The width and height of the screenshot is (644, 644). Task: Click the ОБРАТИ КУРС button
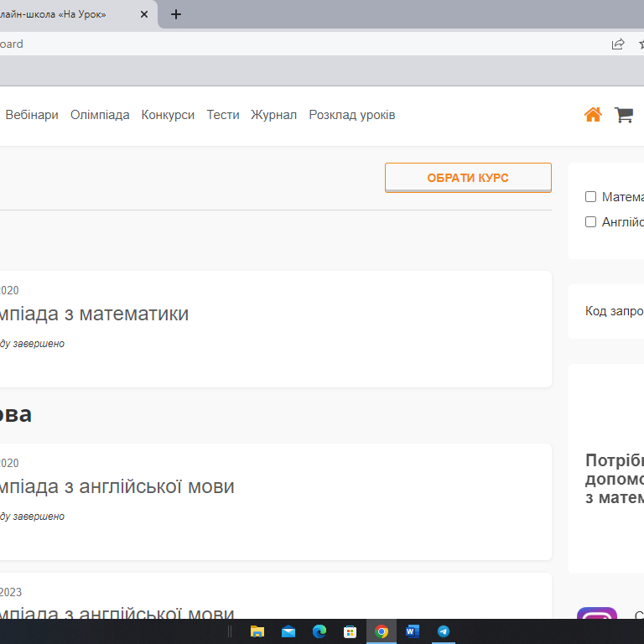coord(468,178)
